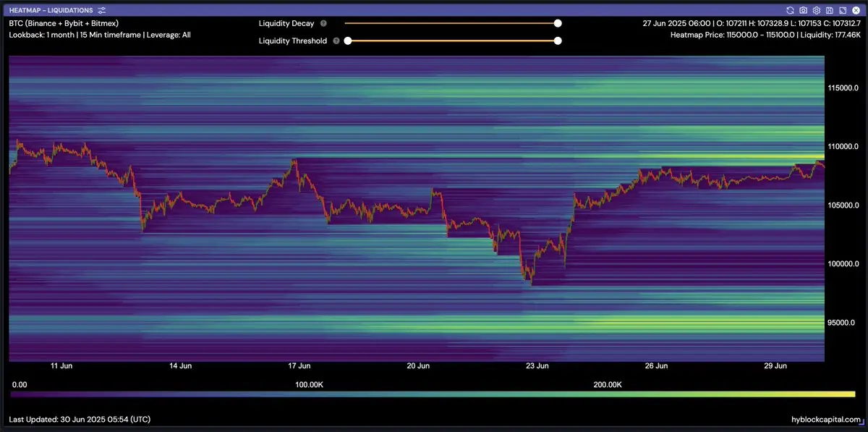
Task: Refresh the liquidations heatmap
Action: coord(791,10)
